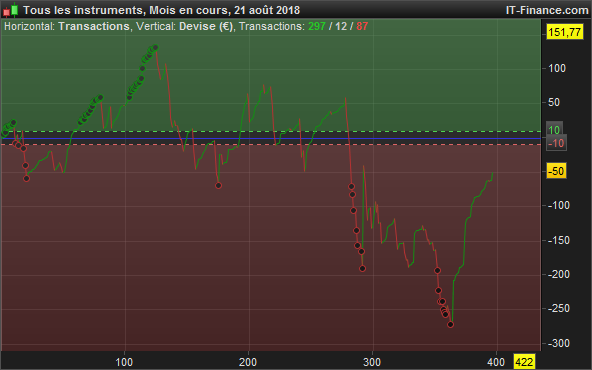
Task: Click the yellow -50 current value label
Action: tap(556, 171)
